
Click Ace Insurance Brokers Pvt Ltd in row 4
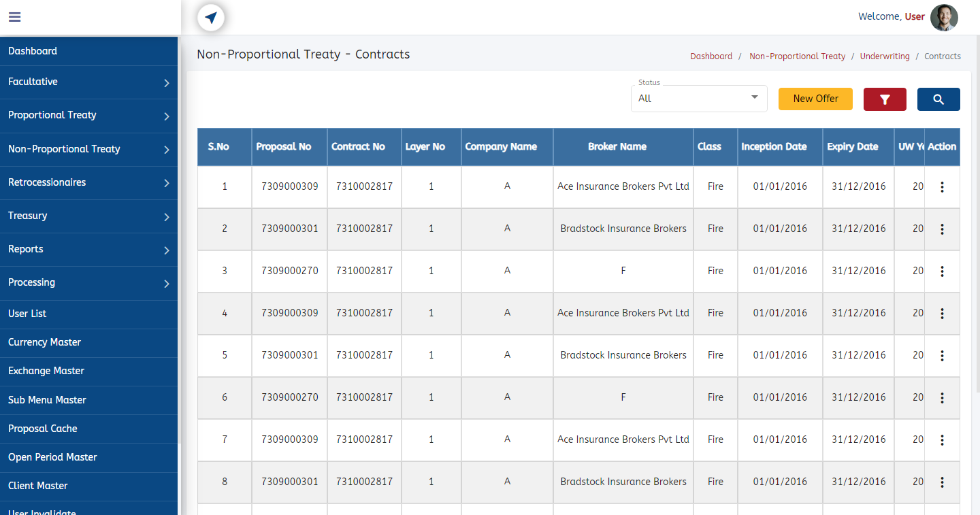[623, 313]
